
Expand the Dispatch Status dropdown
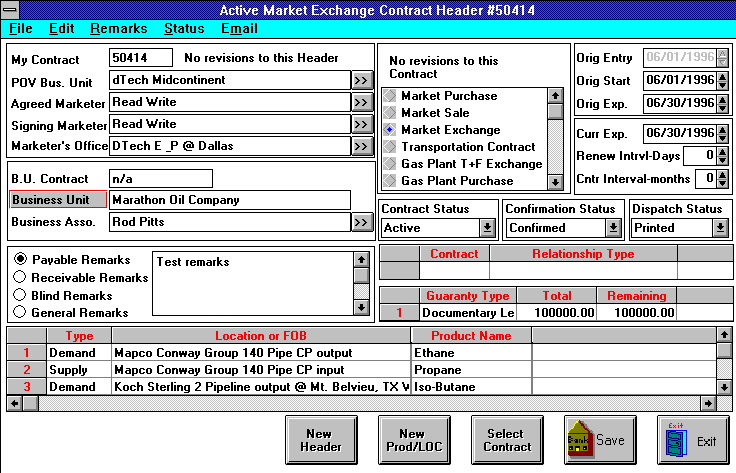721,228
